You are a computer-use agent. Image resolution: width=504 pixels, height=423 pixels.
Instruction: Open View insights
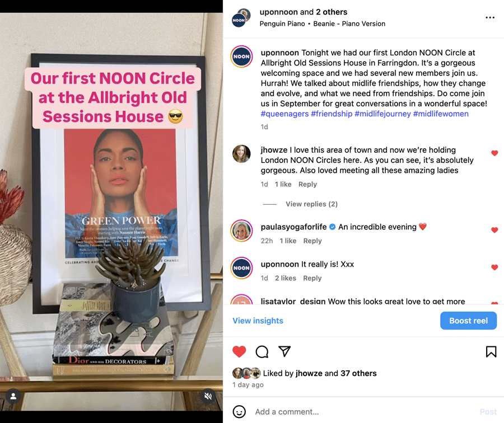[x=258, y=321]
